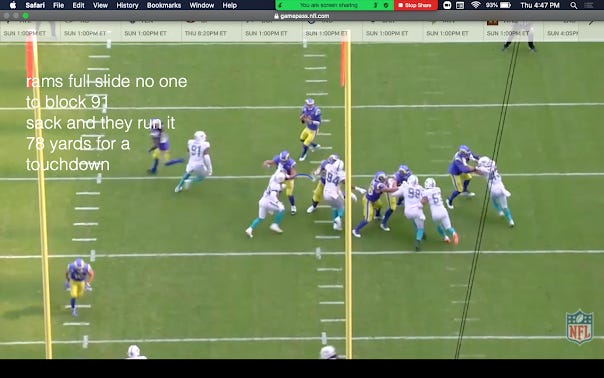Open the File menu
Viewport: 604px width, 378px height.
pos(59,5)
